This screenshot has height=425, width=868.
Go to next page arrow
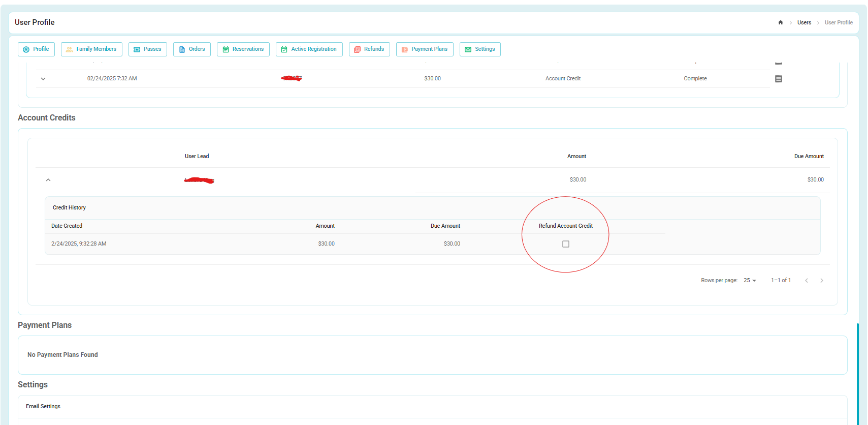(x=822, y=281)
